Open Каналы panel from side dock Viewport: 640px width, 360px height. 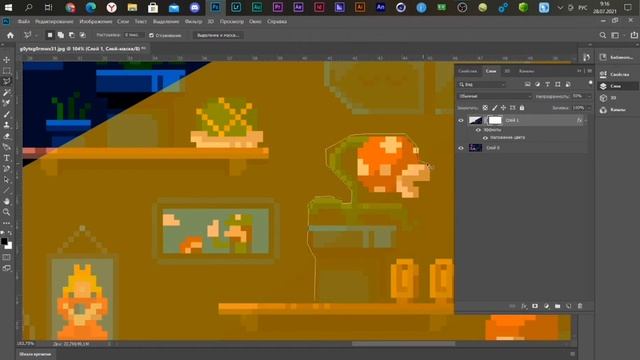click(x=613, y=110)
